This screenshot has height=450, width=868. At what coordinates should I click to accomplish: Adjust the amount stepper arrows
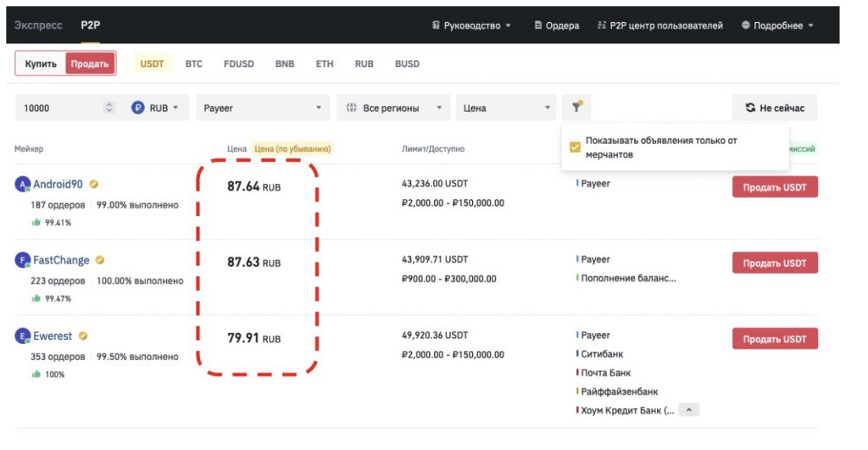tap(109, 108)
